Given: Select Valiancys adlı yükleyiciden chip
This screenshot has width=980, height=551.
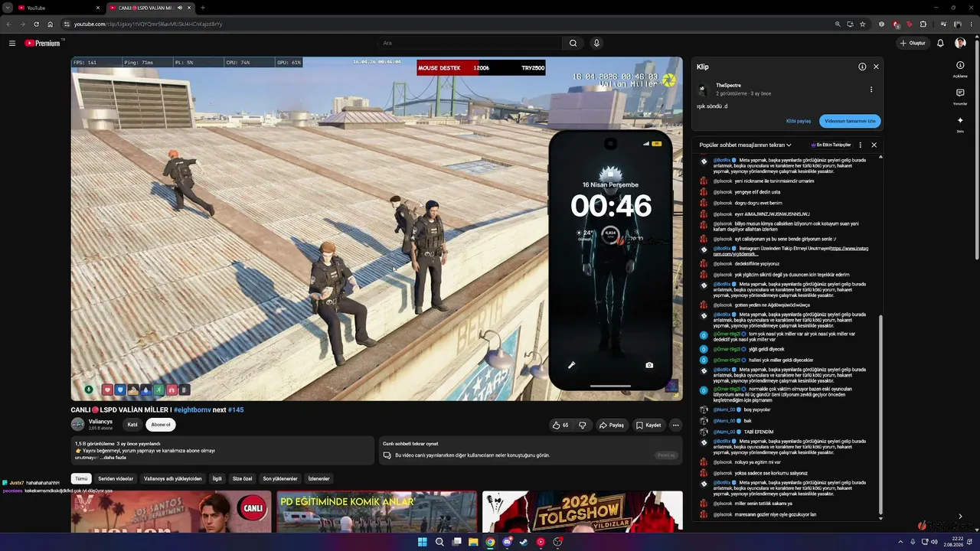Looking at the screenshot, I should [x=173, y=478].
